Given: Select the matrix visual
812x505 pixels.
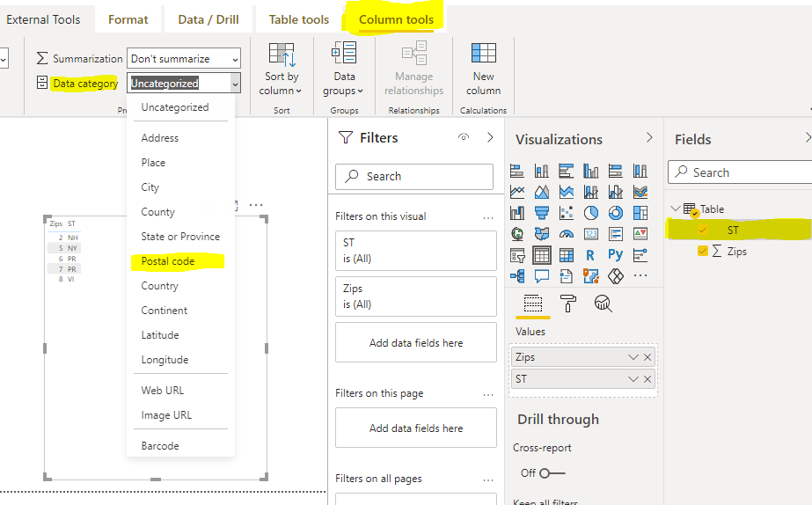Looking at the screenshot, I should pyautogui.click(x=566, y=255).
